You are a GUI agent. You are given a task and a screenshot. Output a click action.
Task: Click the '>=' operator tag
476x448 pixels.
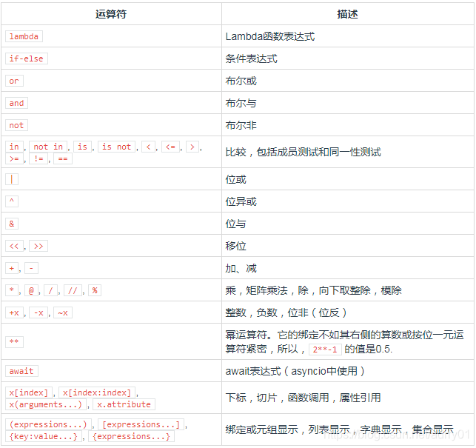click(x=14, y=158)
